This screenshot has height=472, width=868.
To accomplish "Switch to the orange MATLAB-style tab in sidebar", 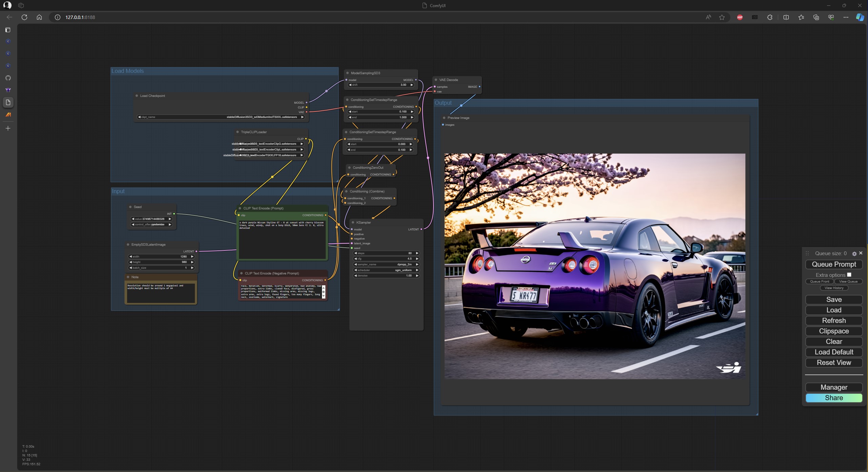I will click(x=8, y=115).
